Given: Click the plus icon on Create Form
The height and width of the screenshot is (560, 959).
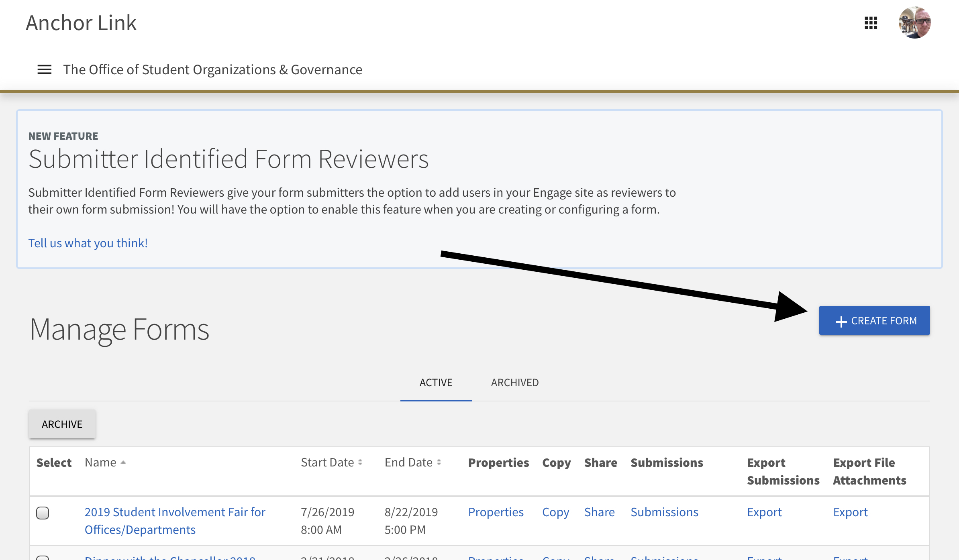Looking at the screenshot, I should coord(841,321).
